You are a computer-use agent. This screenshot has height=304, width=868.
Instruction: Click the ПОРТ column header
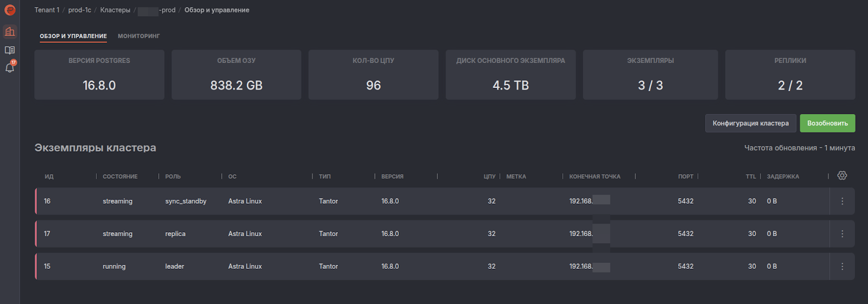686,176
